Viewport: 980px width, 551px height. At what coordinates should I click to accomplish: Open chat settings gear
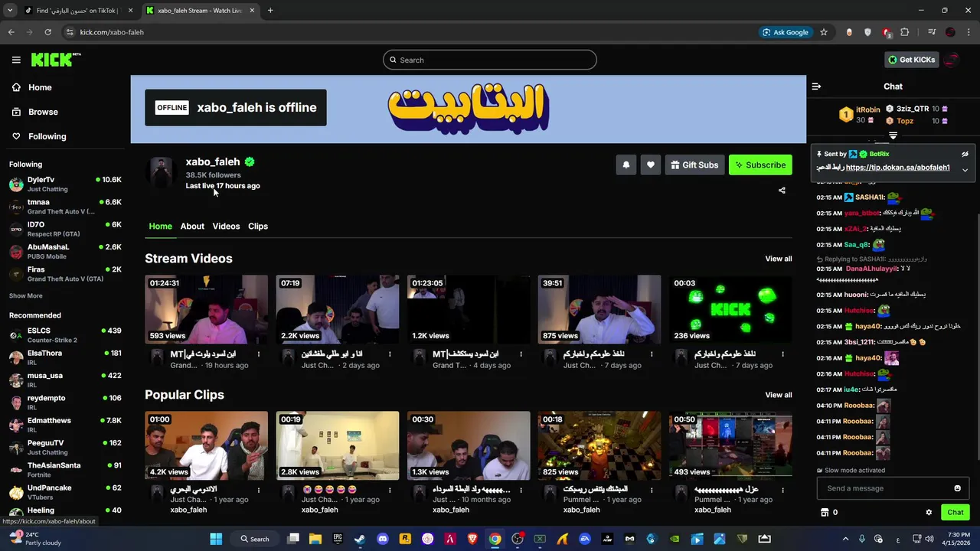coord(929,513)
